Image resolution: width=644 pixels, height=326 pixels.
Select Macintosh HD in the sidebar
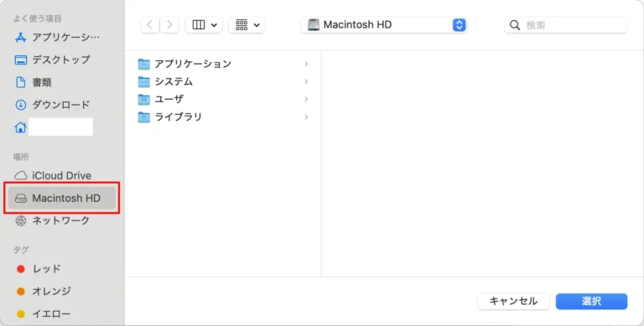61,199
